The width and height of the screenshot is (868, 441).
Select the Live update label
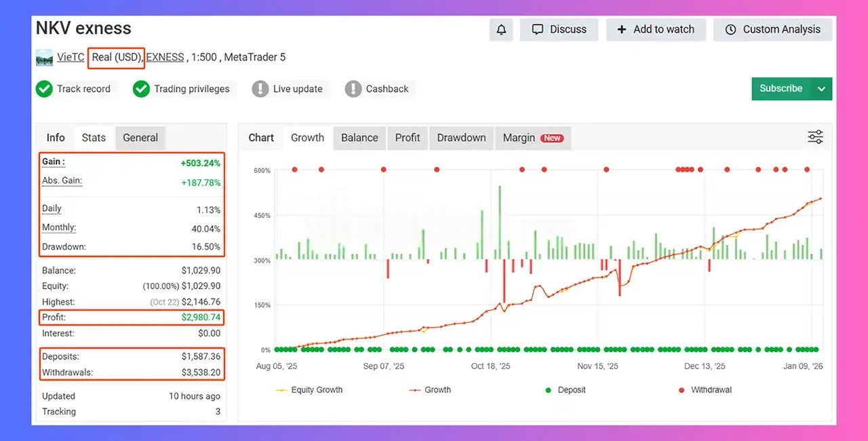coord(298,89)
